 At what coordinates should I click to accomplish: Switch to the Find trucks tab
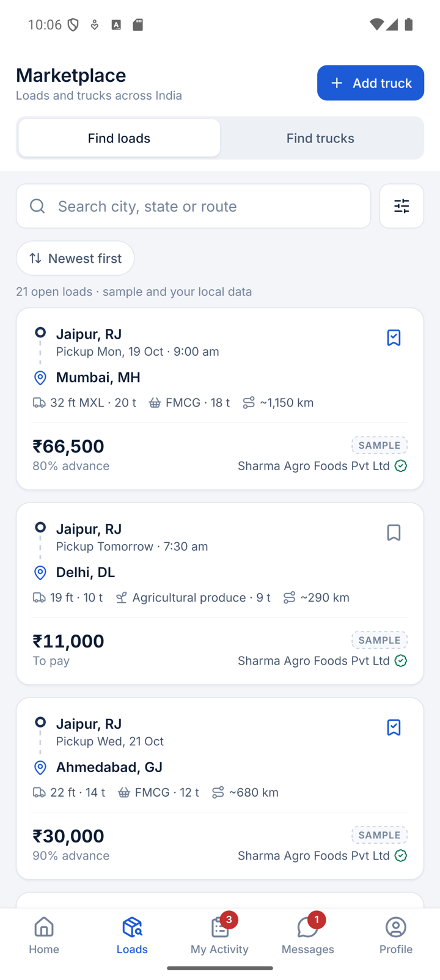tap(320, 138)
